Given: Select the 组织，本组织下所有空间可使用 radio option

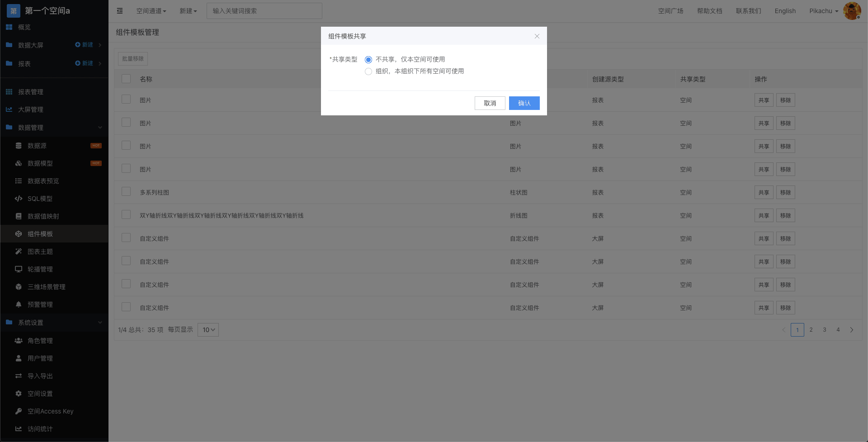Looking at the screenshot, I should tap(368, 71).
